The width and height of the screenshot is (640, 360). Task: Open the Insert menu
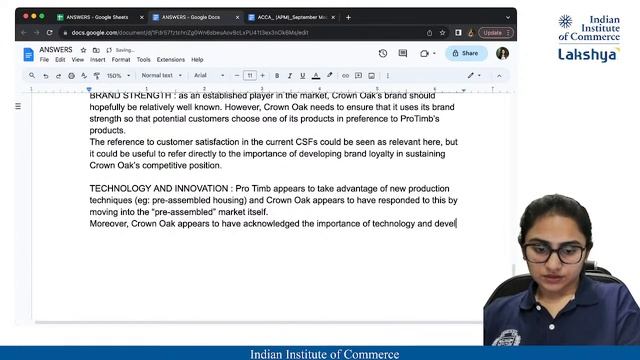pyautogui.click(x=98, y=60)
